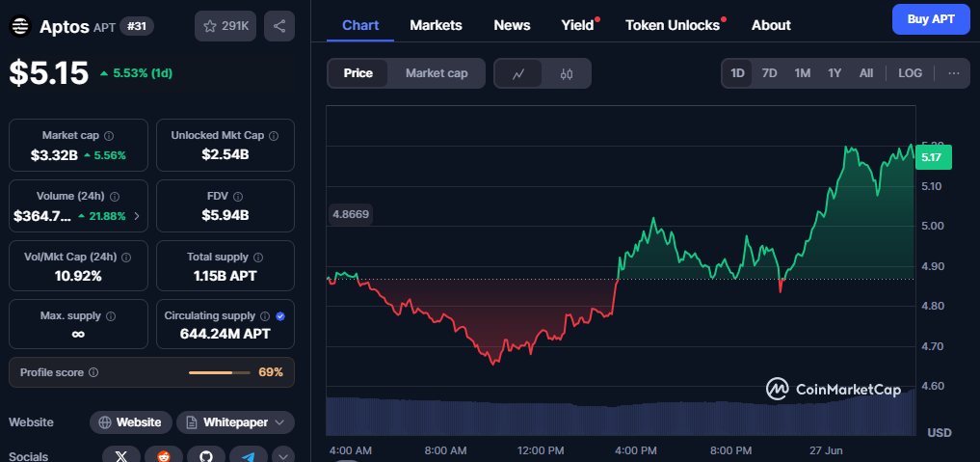Expand more socials with chevron button
980x462 pixels.
(x=283, y=456)
